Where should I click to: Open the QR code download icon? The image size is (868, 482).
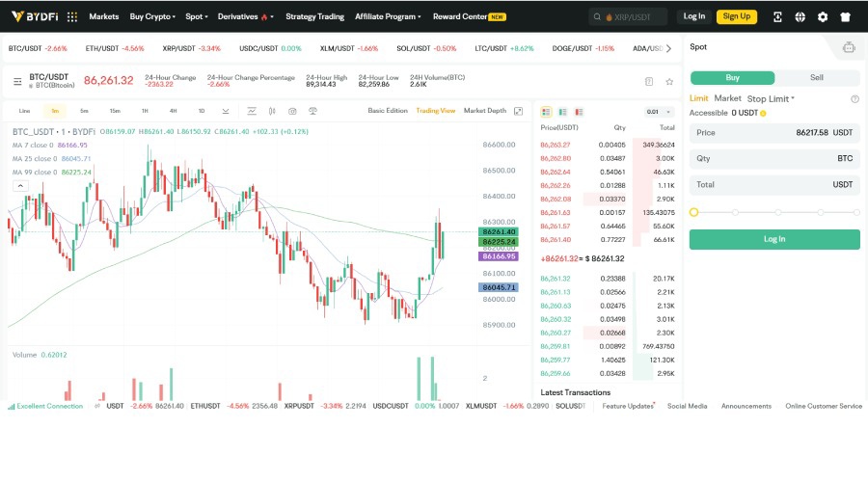[777, 17]
